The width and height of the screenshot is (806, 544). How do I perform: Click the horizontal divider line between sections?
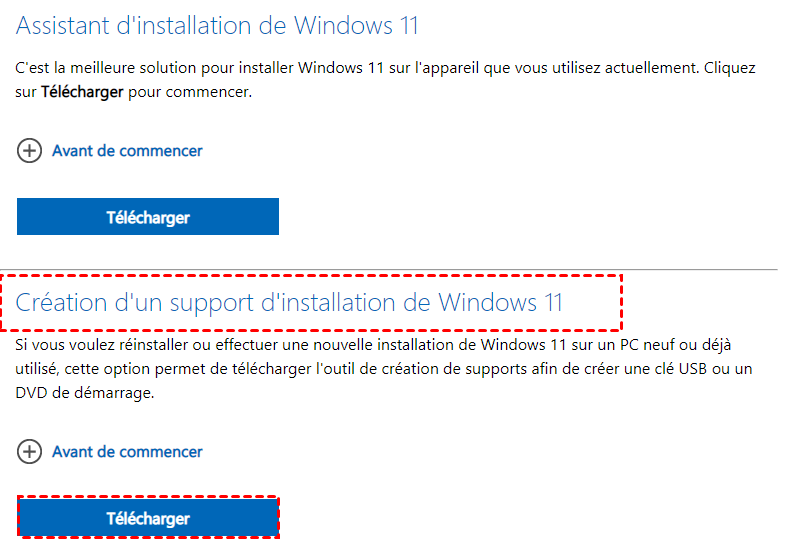(400, 269)
